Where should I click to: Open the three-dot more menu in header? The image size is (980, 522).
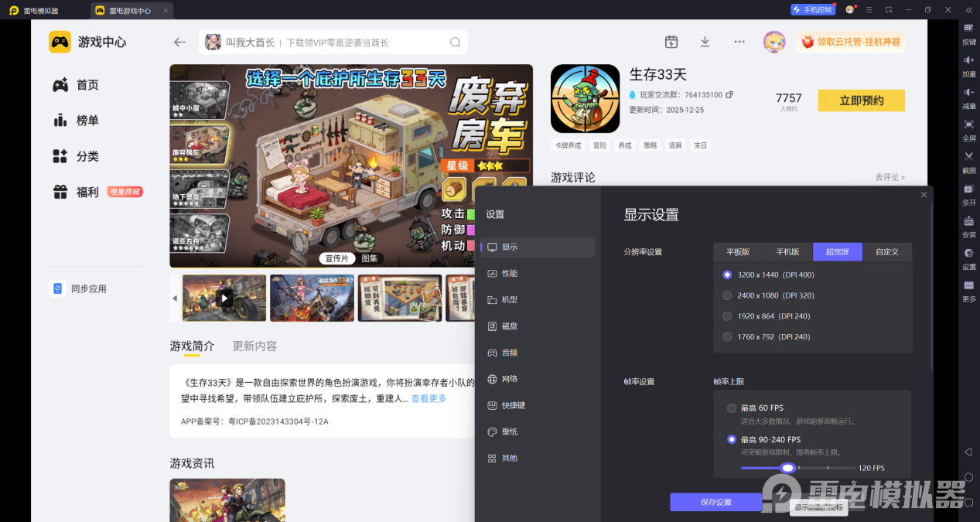click(739, 42)
